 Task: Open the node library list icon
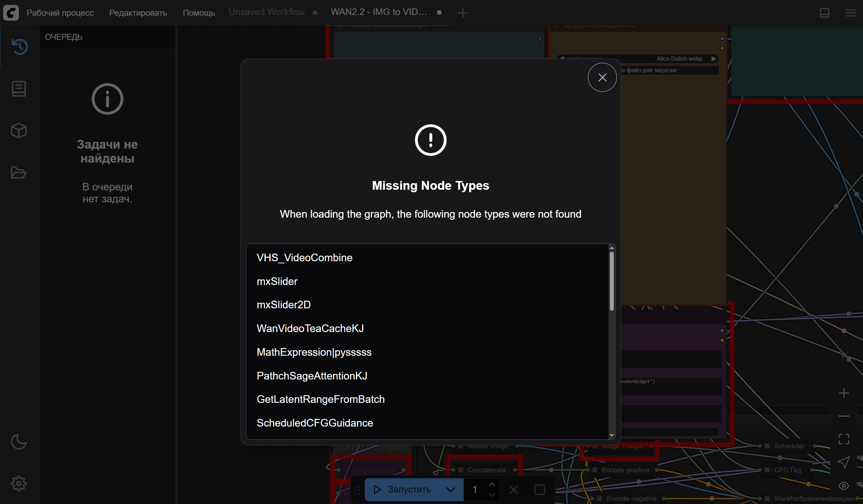coord(19,89)
